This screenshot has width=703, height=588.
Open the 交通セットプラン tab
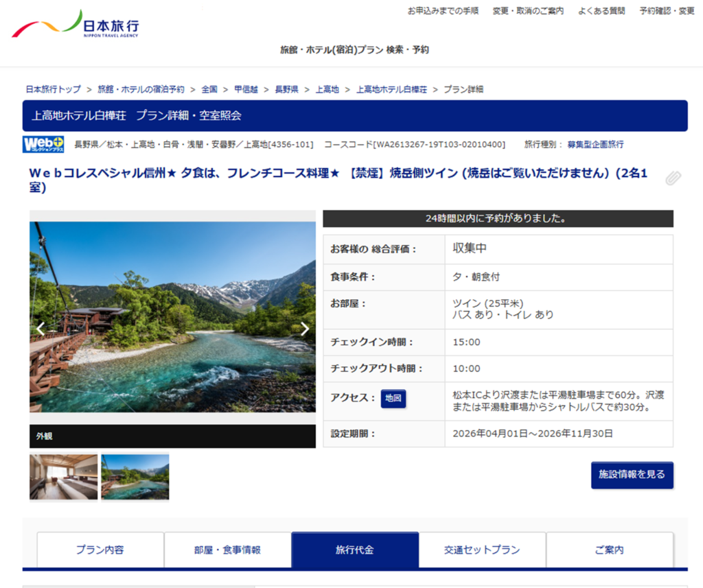(482, 550)
